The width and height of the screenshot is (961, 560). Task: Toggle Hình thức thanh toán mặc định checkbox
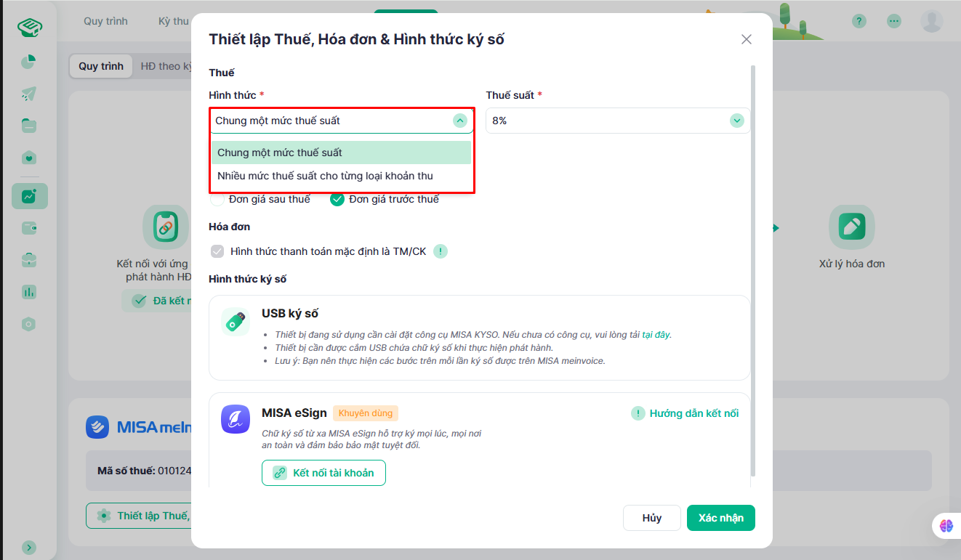(217, 251)
